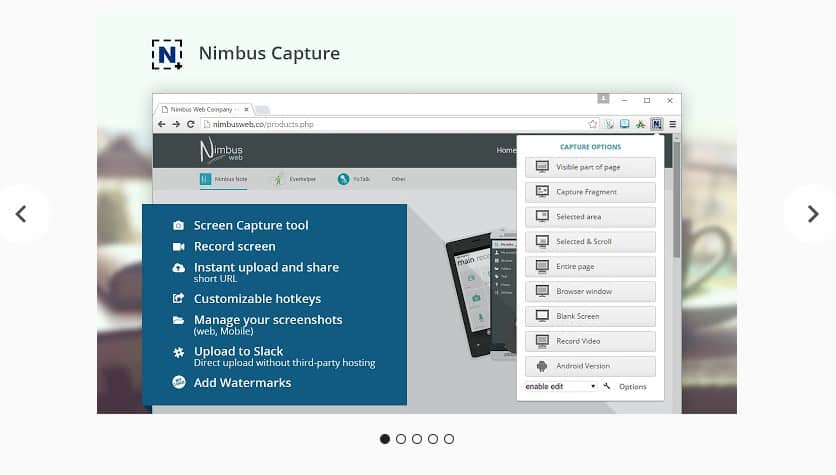Select the second carousel dot
The width and height of the screenshot is (836, 475).
(x=401, y=439)
